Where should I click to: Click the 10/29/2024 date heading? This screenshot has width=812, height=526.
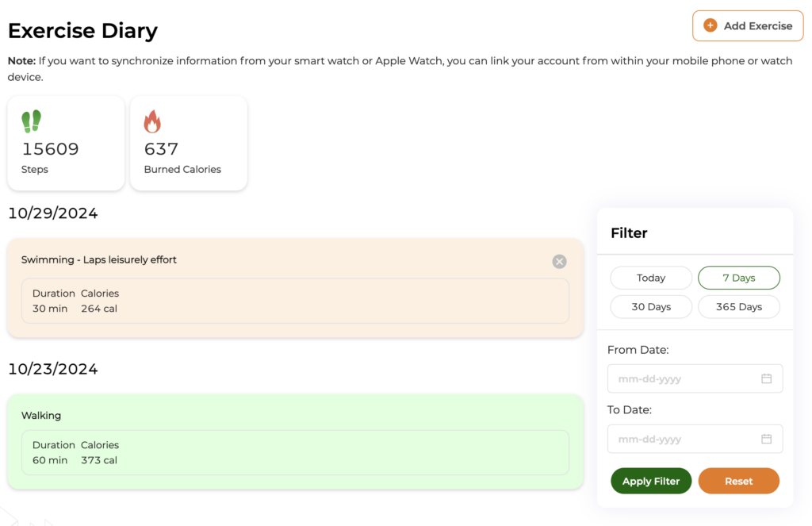(x=53, y=213)
